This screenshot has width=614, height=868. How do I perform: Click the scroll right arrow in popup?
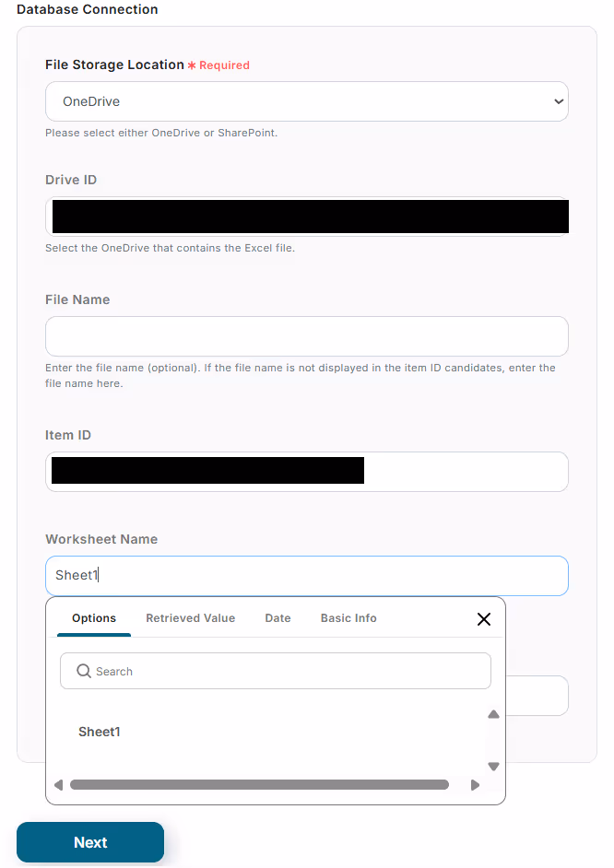pyautogui.click(x=475, y=785)
